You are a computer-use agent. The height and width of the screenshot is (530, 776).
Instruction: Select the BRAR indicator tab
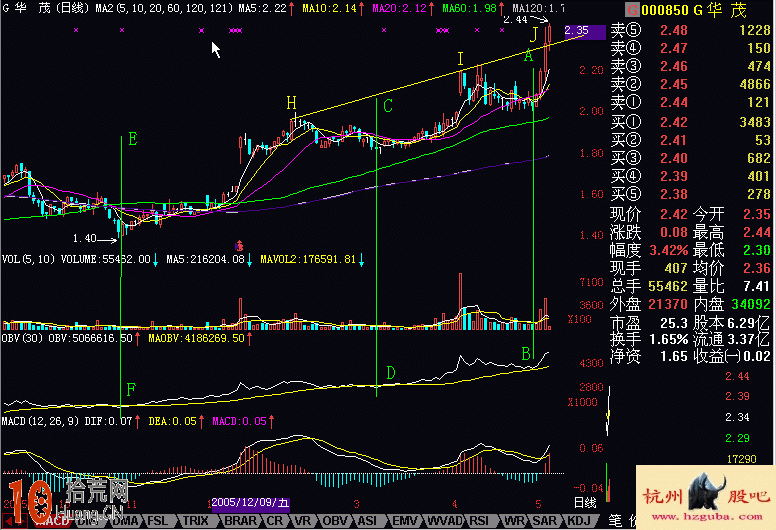point(240,521)
